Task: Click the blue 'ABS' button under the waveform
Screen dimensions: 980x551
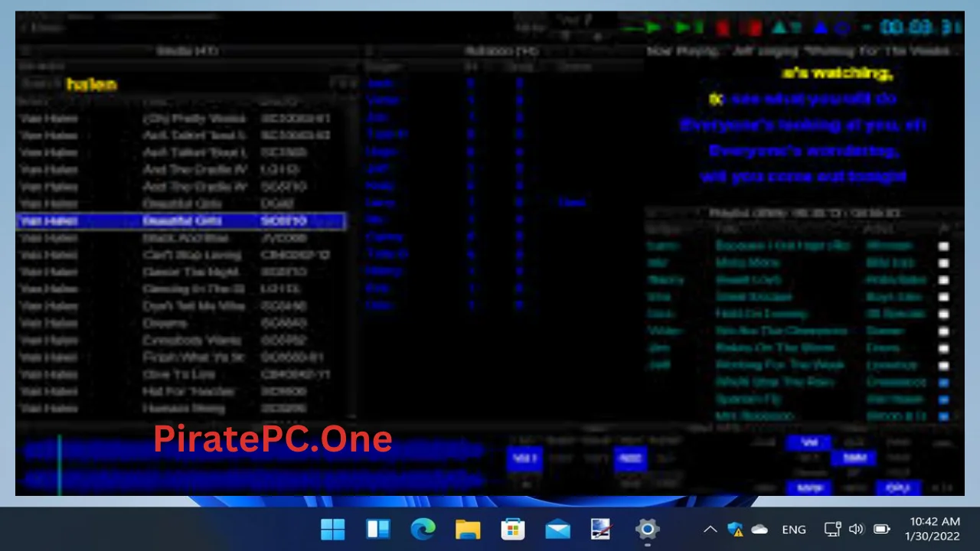Action: pyautogui.click(x=630, y=458)
